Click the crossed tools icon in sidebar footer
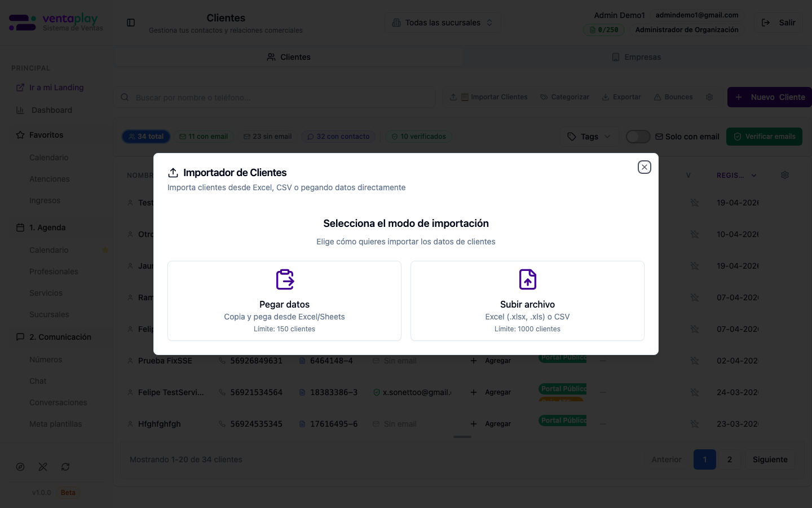The image size is (812, 508). (43, 467)
